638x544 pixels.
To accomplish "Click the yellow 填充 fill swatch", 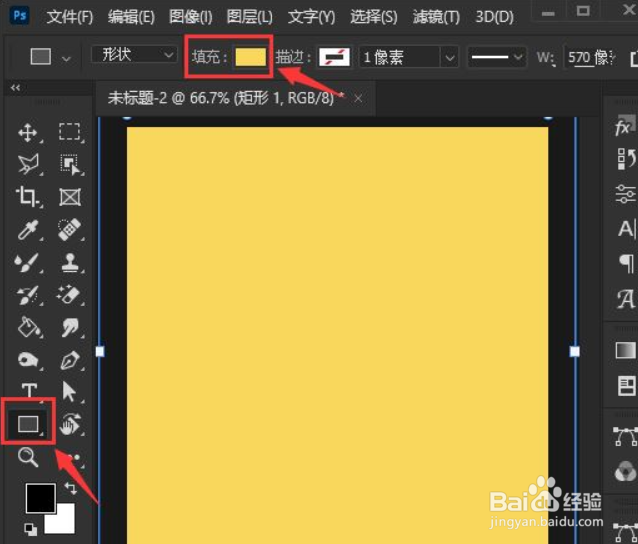I will pos(251,57).
